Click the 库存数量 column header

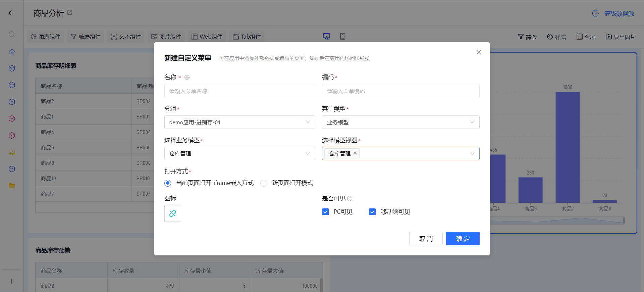[143, 271]
